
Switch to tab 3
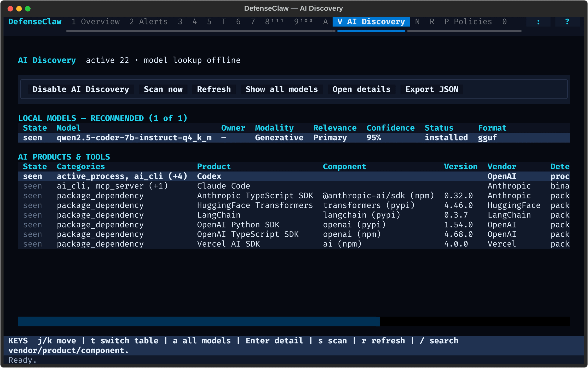180,22
